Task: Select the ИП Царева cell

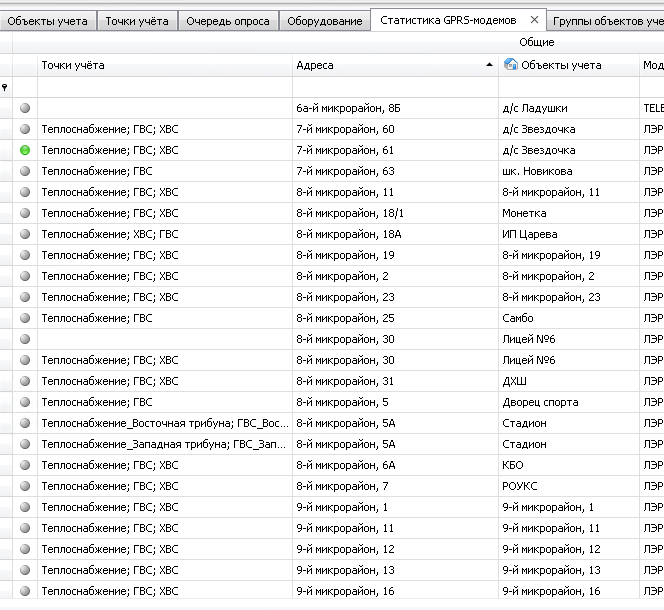Action: tap(569, 234)
